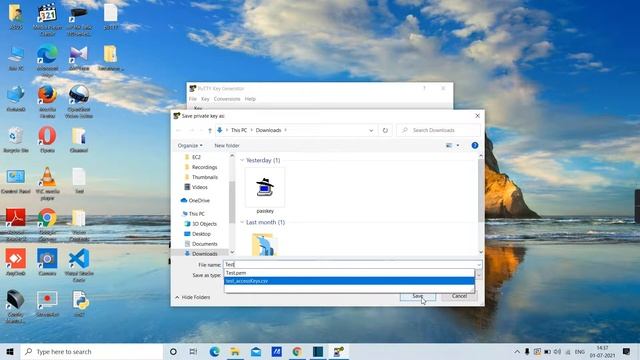Screen dimensions: 640x360
Task: Open the volume control in the system tray
Action: [557, 351]
